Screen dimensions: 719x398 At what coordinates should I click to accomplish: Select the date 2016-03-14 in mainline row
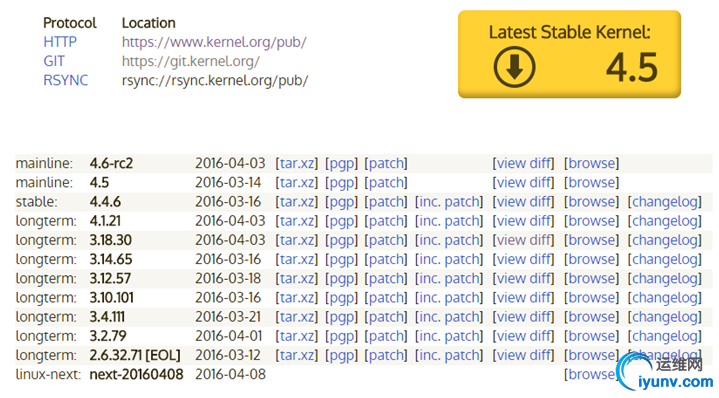point(228,182)
